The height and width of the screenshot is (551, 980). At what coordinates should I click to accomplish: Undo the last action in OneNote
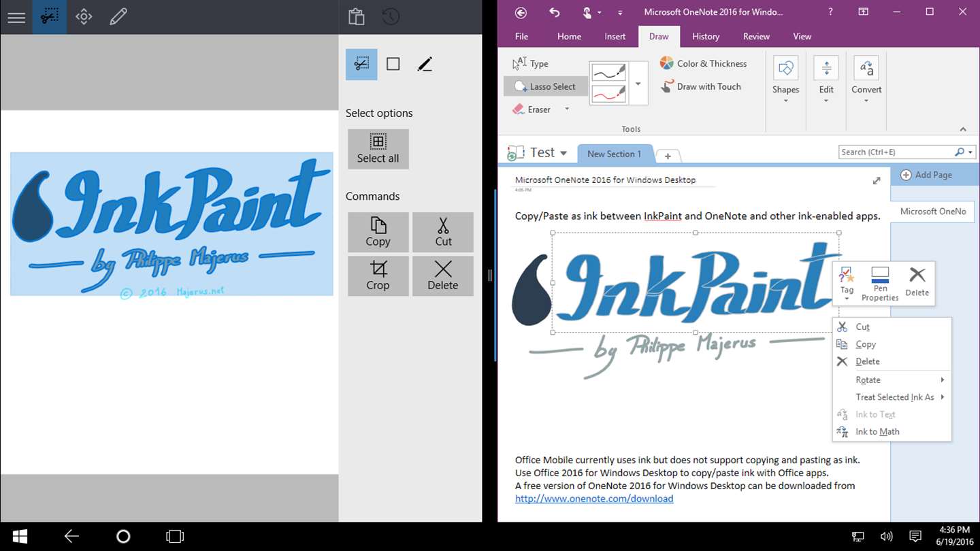pos(555,12)
